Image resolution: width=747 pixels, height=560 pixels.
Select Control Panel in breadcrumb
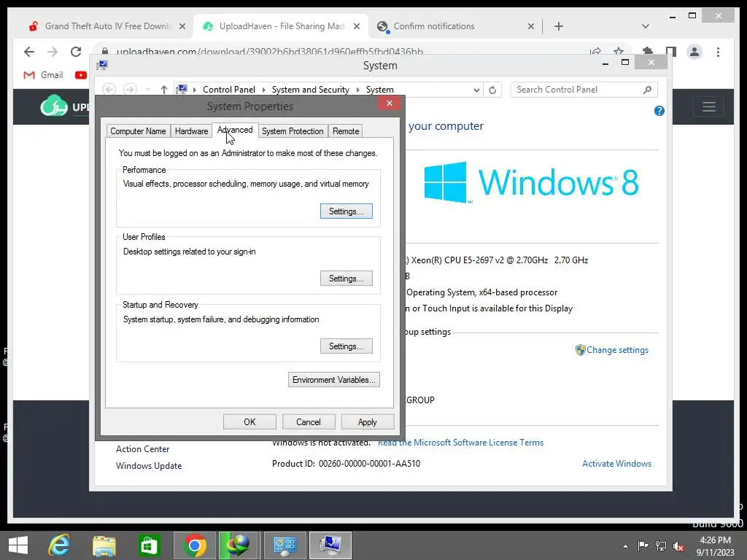[x=228, y=90]
